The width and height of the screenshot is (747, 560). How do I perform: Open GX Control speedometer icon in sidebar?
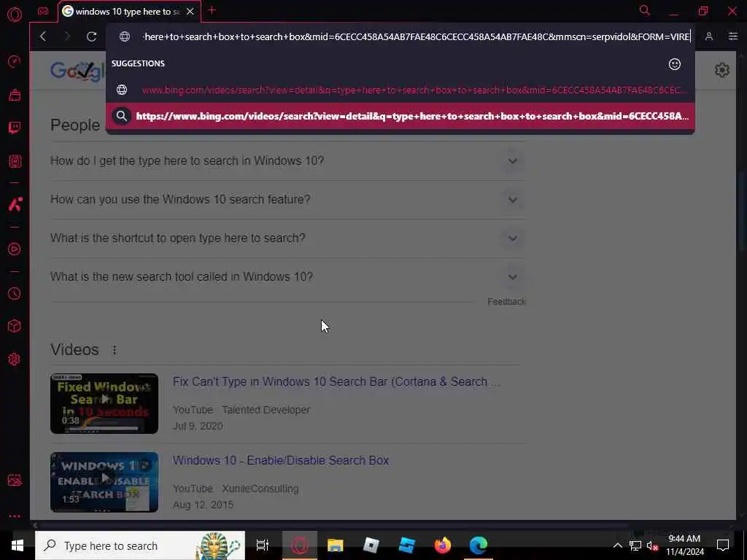(15, 61)
